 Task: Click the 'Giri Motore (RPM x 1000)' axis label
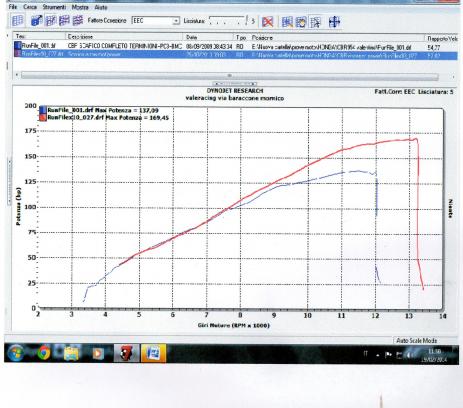click(233, 325)
